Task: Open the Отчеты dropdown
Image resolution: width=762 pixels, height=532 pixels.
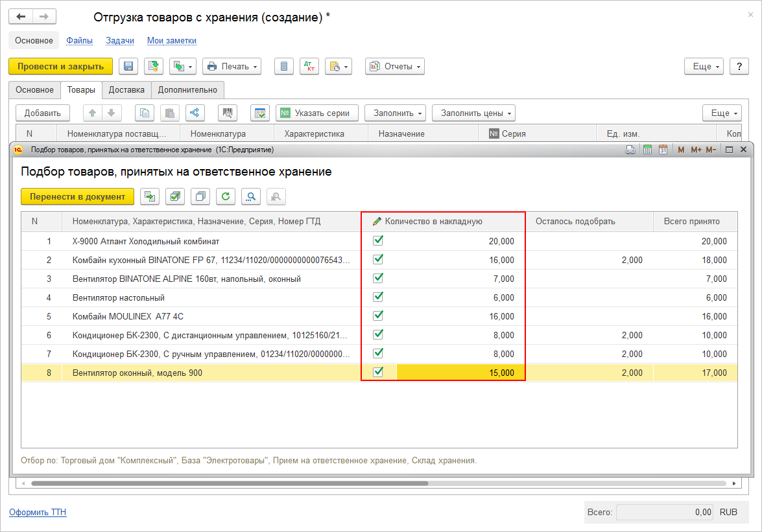Action: [394, 67]
